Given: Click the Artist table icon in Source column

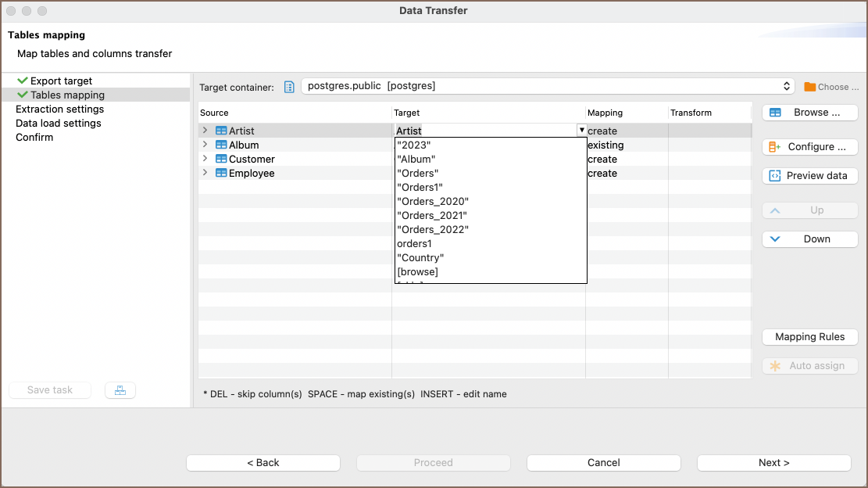Looking at the screenshot, I should tap(221, 131).
